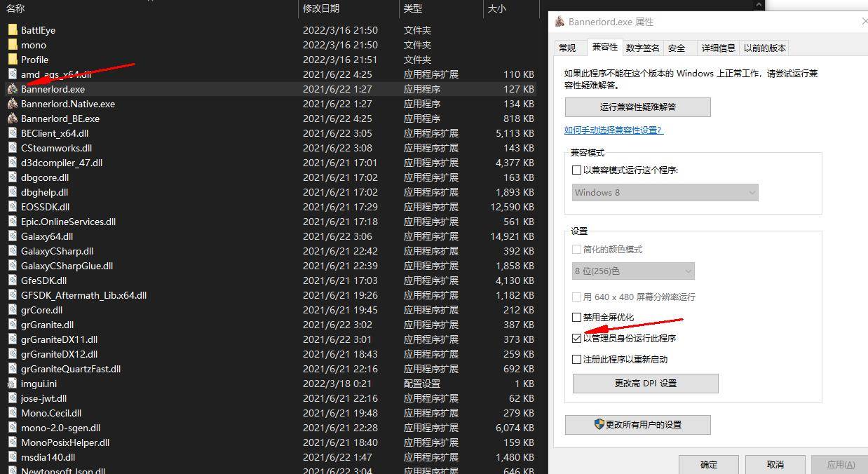Select GalaxyCSharpGlue.dll file name
The width and height of the screenshot is (868, 474).
click(x=67, y=266)
